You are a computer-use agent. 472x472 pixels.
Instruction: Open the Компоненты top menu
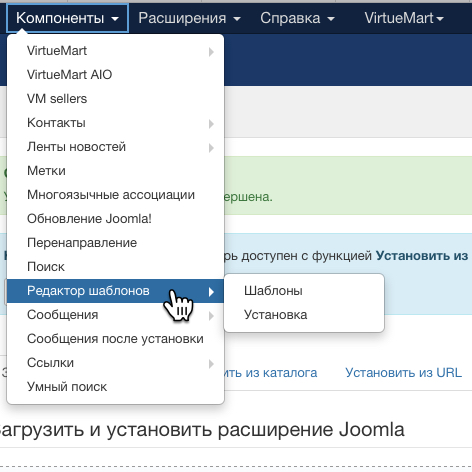click(x=67, y=18)
